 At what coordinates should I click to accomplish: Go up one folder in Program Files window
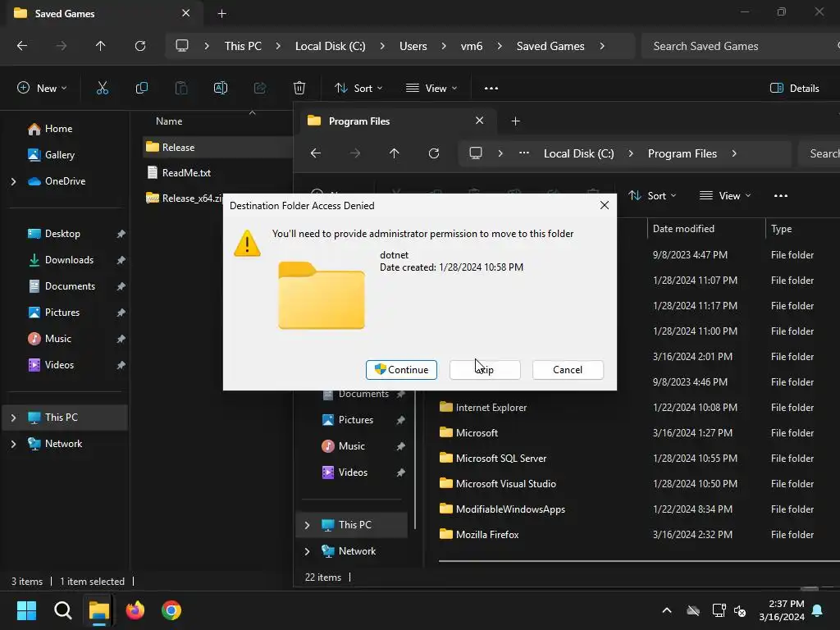[395, 153]
